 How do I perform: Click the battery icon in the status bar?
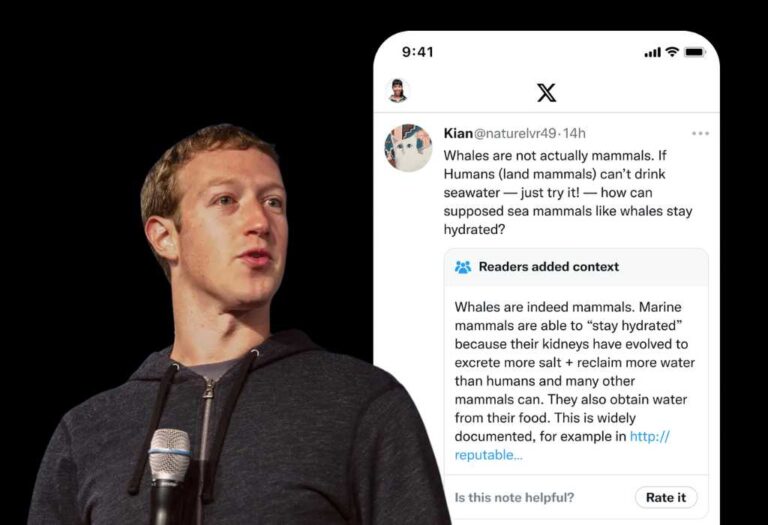click(x=695, y=52)
